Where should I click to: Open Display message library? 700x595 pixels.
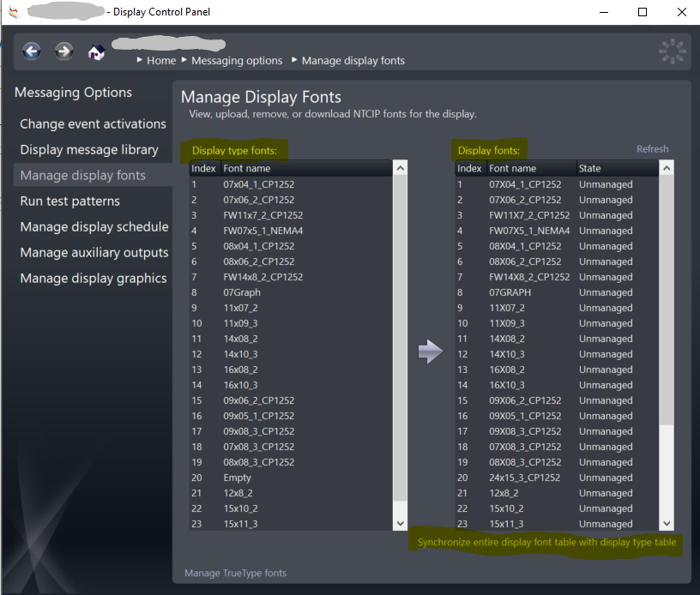coord(89,150)
